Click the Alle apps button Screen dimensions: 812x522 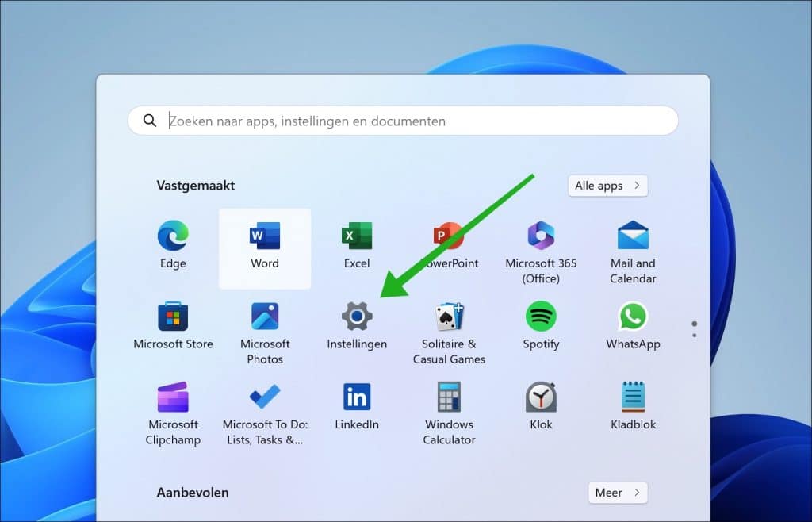607,186
